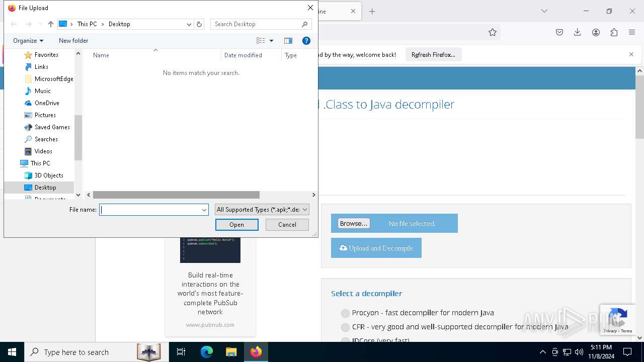The height and width of the screenshot is (362, 644).
Task: Refresh the Desktop folder listing
Action: pyautogui.click(x=199, y=24)
